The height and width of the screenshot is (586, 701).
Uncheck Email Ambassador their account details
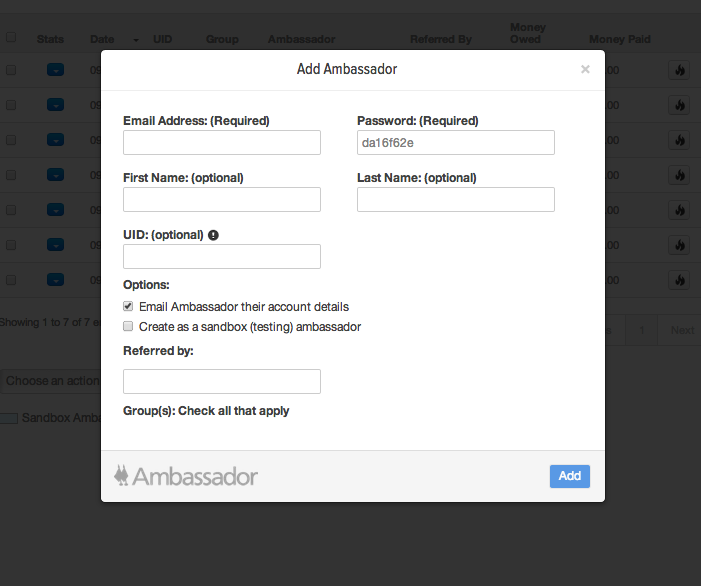(128, 306)
